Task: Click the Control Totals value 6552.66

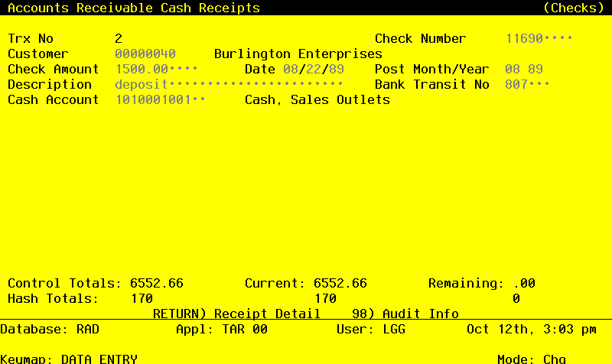Action: [157, 283]
